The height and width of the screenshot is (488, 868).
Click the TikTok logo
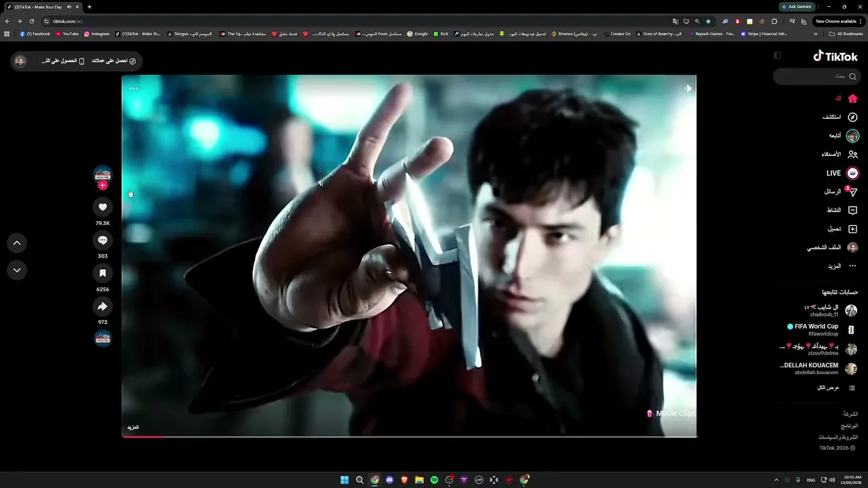point(835,56)
